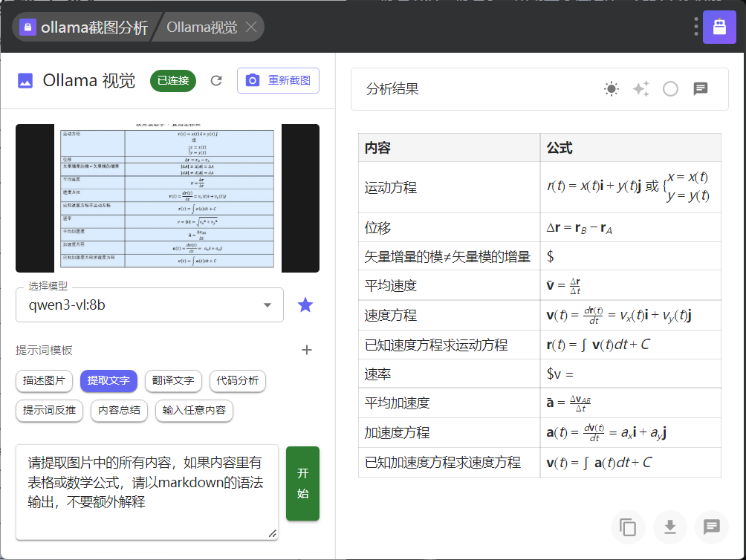Switch to the ollama截图分析 tab
Image resolution: width=746 pixels, height=560 pixels.
[x=84, y=27]
